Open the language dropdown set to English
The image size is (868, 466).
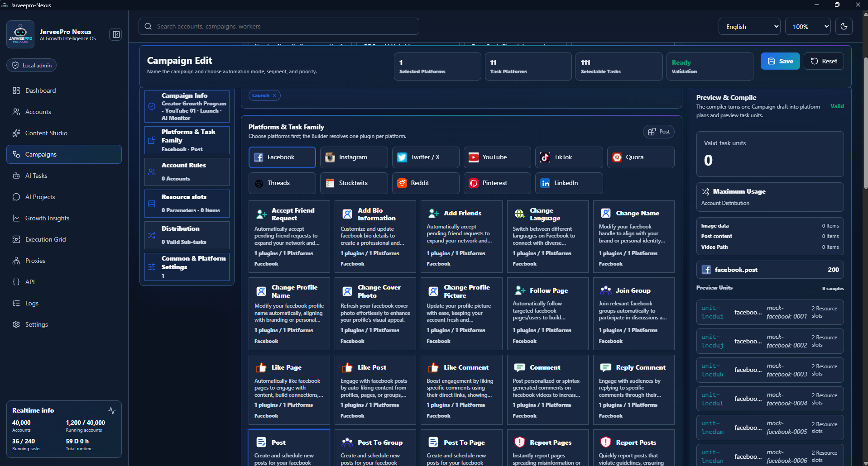pyautogui.click(x=749, y=27)
